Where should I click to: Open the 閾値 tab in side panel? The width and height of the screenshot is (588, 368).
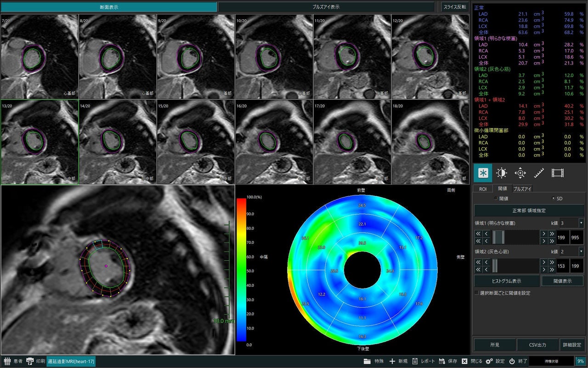tap(502, 189)
